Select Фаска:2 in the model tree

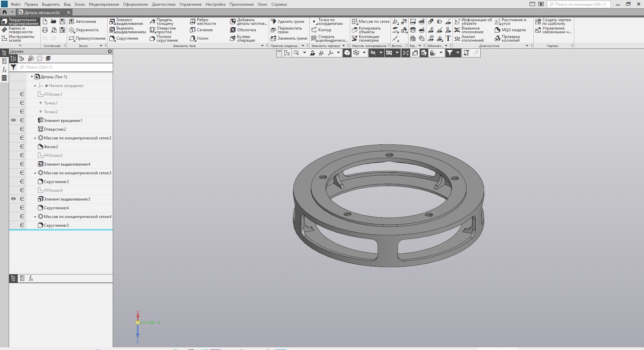click(x=51, y=147)
